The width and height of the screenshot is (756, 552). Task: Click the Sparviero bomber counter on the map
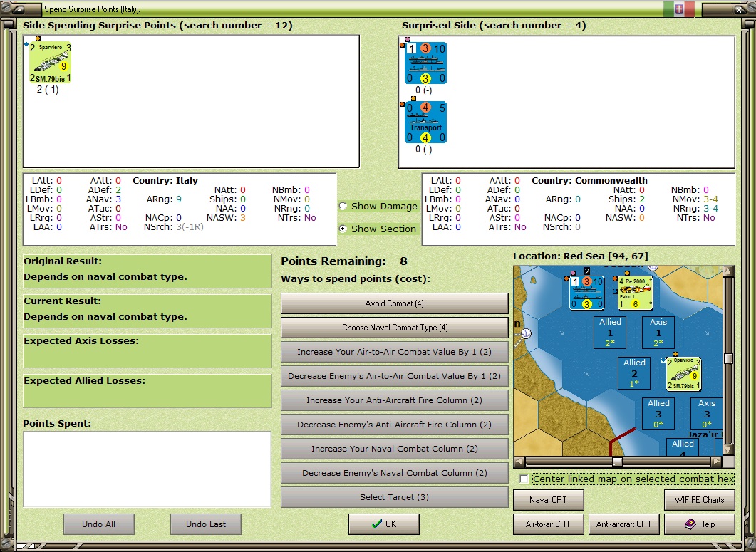click(683, 374)
